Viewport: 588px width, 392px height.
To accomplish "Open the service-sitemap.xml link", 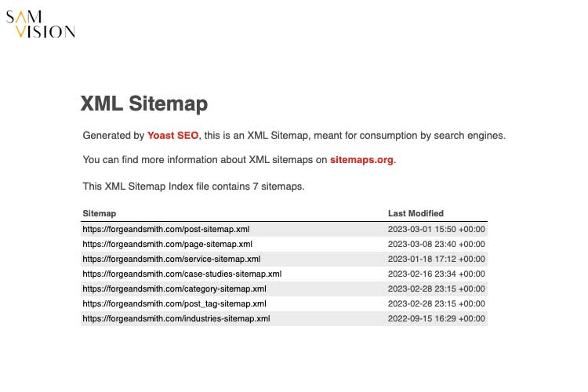I will (x=171, y=259).
